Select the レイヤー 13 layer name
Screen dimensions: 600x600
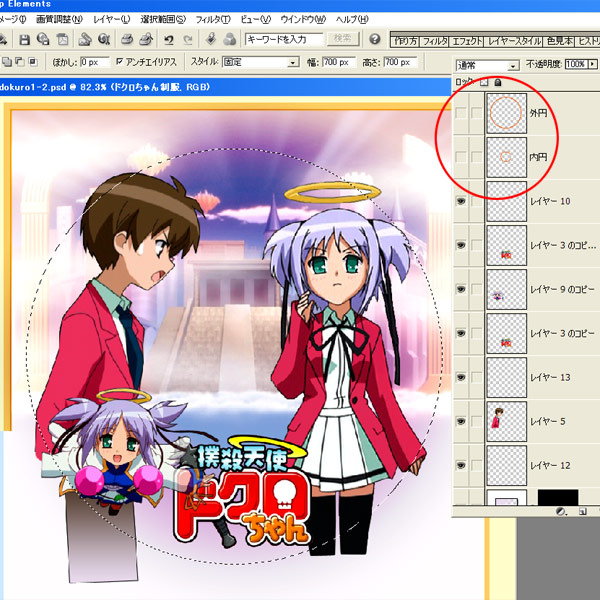click(x=550, y=377)
